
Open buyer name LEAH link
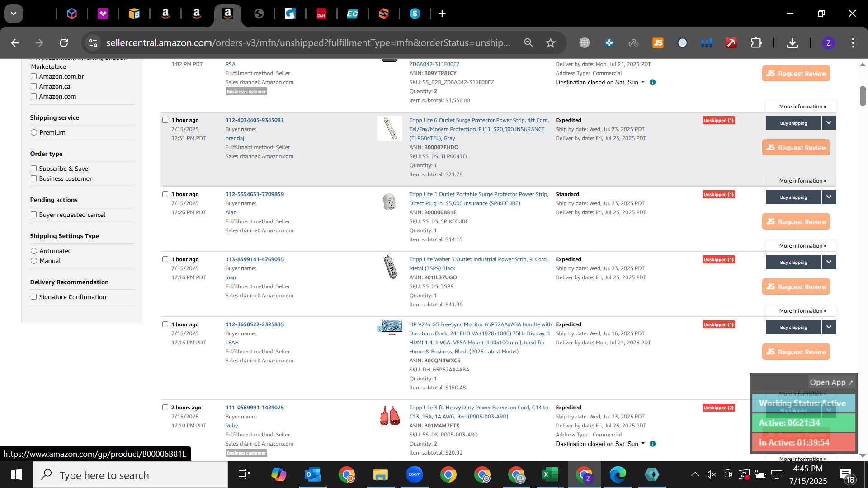pos(232,343)
